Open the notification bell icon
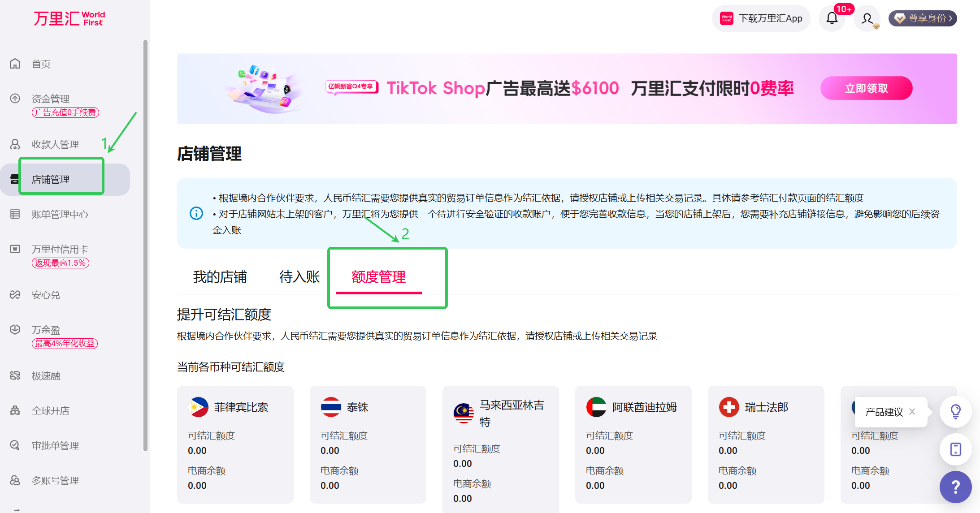The width and height of the screenshot is (980, 513). (x=832, y=18)
